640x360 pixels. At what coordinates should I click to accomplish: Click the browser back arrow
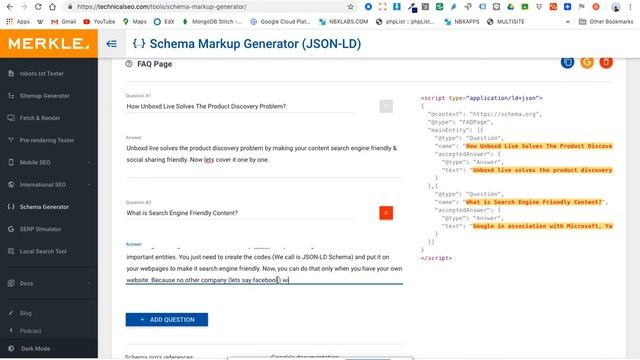pos(9,7)
